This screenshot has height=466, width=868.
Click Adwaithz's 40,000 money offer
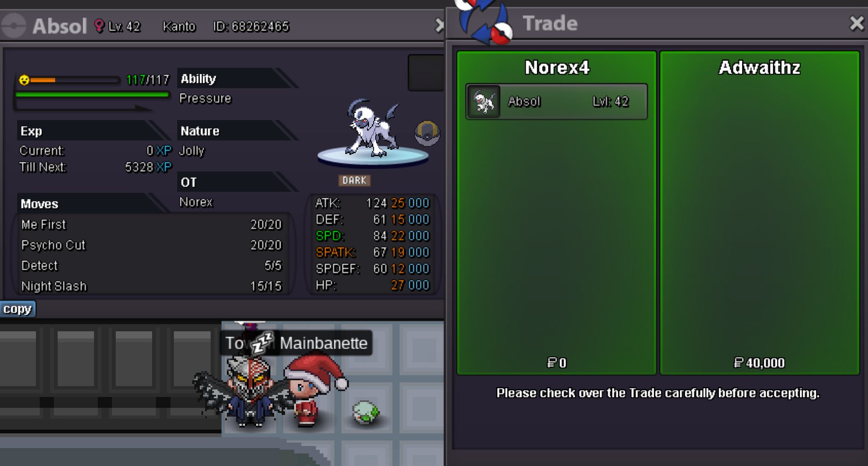759,363
